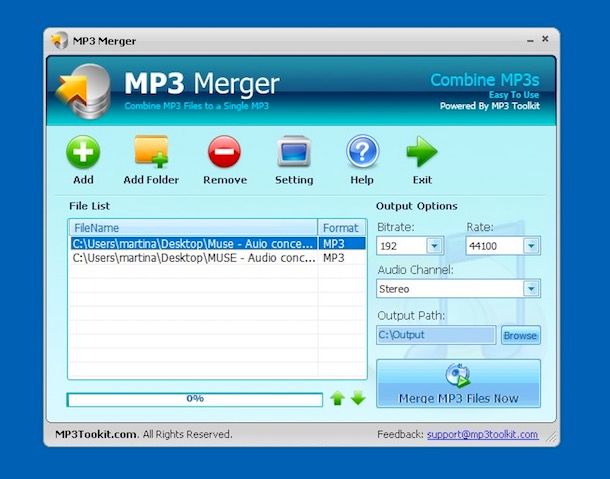
Task: Click the 0% progress bar
Action: pyautogui.click(x=195, y=399)
